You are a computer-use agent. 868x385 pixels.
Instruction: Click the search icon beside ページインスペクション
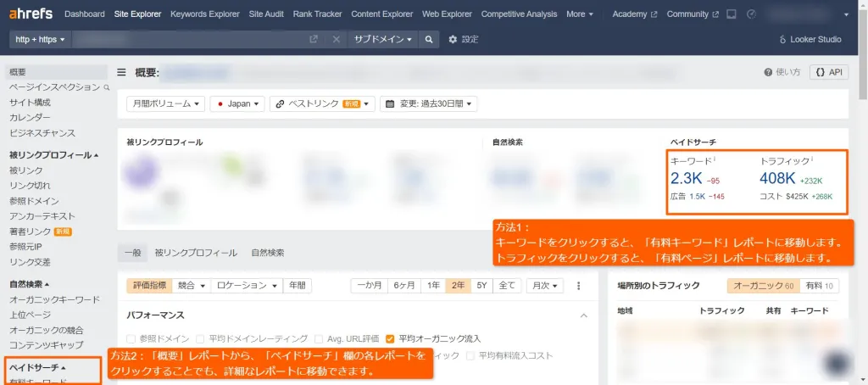point(107,87)
